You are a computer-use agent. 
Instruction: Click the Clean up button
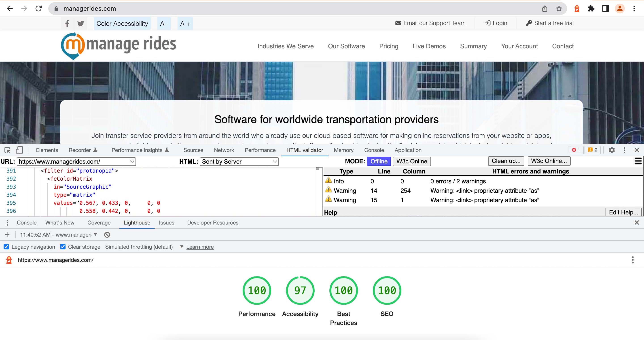506,161
